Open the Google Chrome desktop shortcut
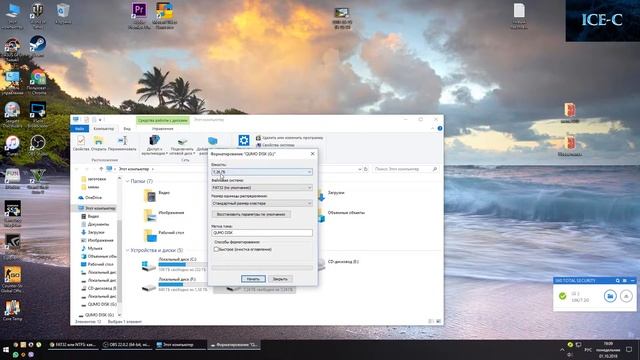This screenshot has width=640, height=360. coord(38,80)
